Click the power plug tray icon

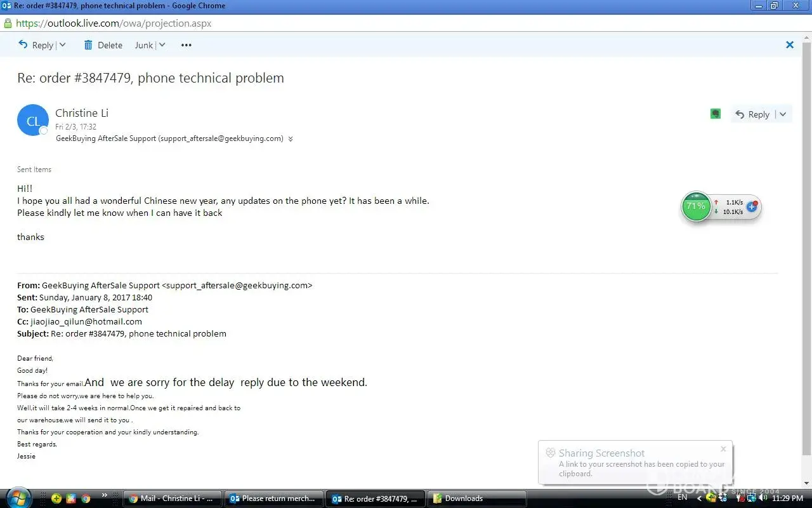coord(741,498)
